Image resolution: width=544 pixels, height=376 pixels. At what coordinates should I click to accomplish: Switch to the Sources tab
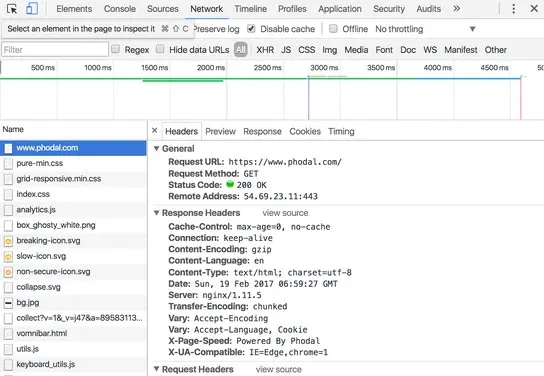(x=163, y=9)
